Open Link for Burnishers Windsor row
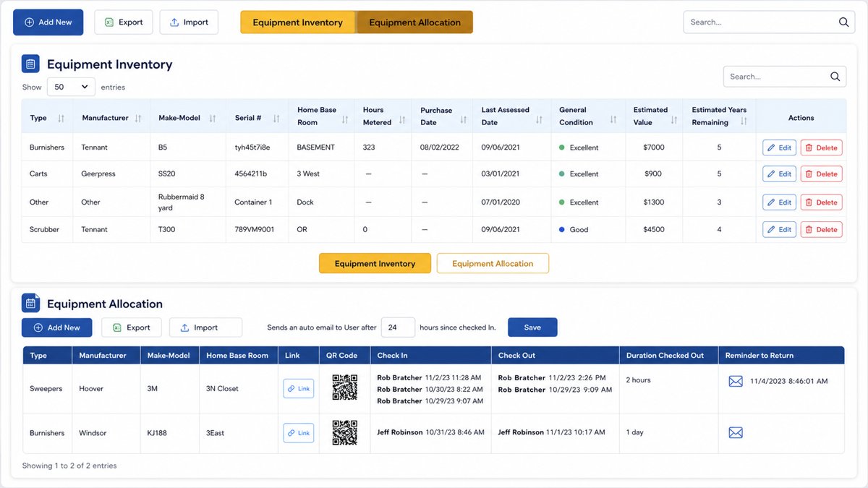Image resolution: width=868 pixels, height=488 pixels. tap(298, 433)
